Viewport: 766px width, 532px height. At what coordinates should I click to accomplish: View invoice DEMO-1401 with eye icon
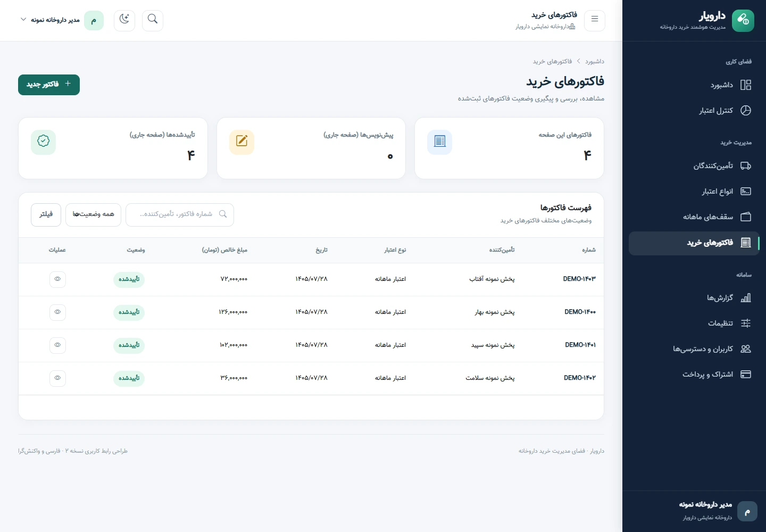click(57, 345)
